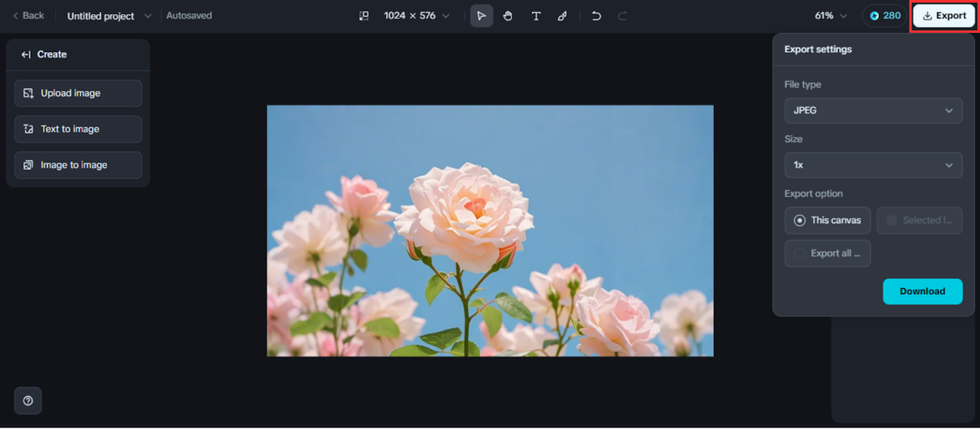Click the Export button
Viewport: 980px width, 429px height.
(x=944, y=15)
